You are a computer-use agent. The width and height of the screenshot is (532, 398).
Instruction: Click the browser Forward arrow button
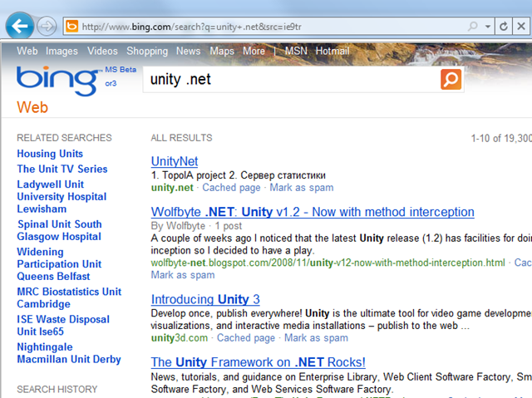click(47, 26)
